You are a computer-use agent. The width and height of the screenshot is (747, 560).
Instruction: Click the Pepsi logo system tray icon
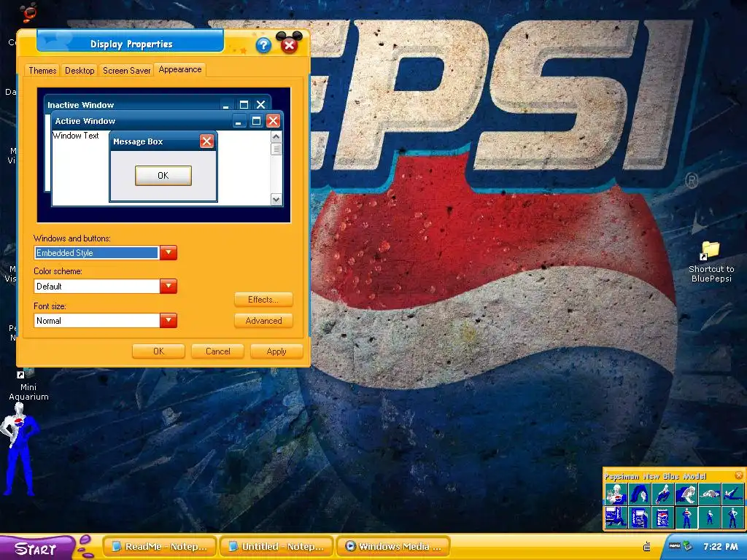[675, 546]
